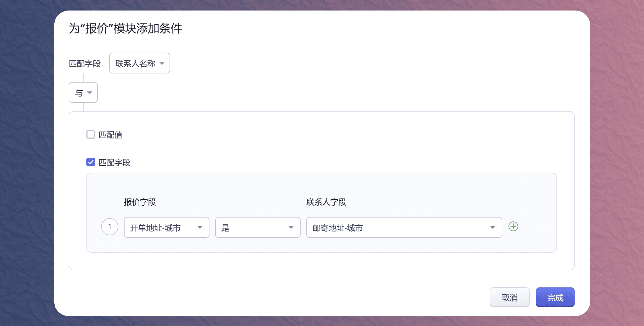
Task: Click the 完成 button
Action: point(555,297)
